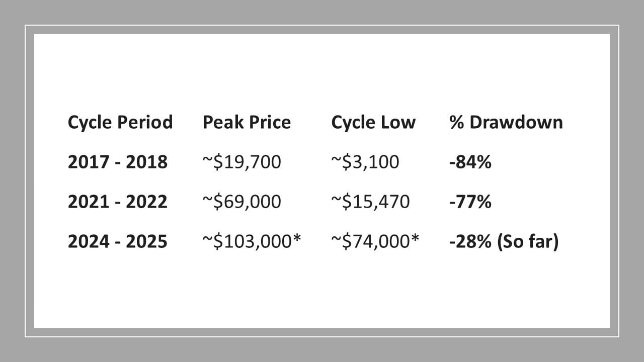Click the 2021 - 2022 cycle row label
644x362 pixels.
117,202
